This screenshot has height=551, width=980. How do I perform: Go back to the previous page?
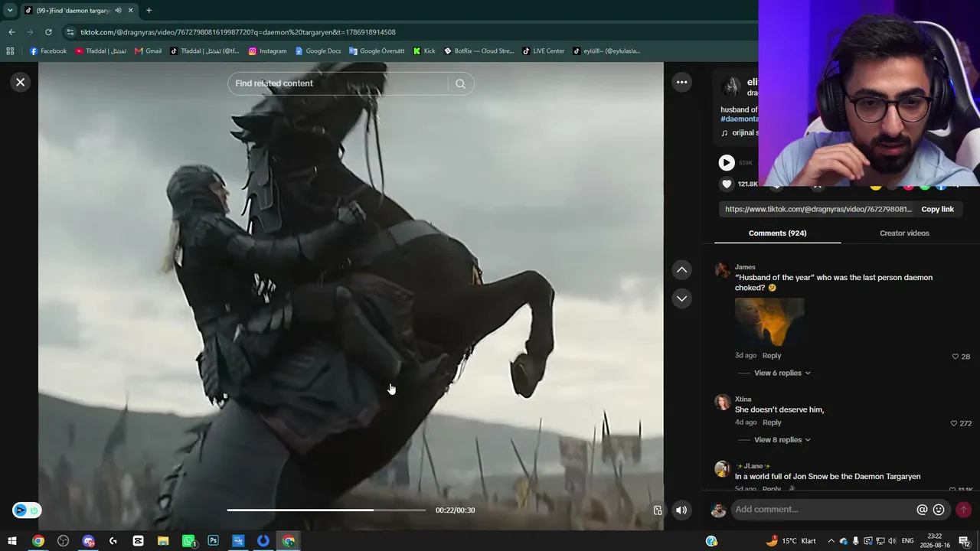11,32
